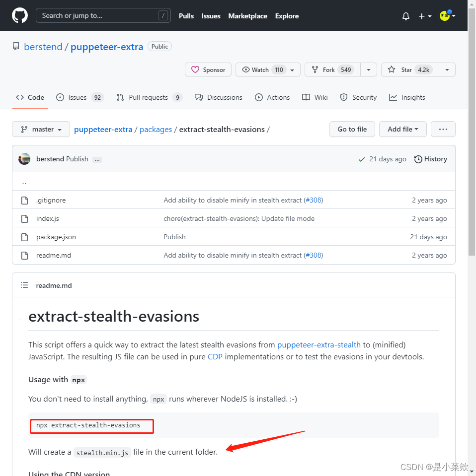
Task: Open the Discussions tab
Action: [218, 97]
